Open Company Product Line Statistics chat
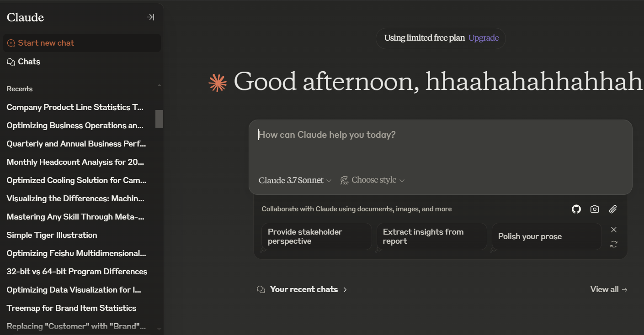This screenshot has height=335, width=644. 75,107
